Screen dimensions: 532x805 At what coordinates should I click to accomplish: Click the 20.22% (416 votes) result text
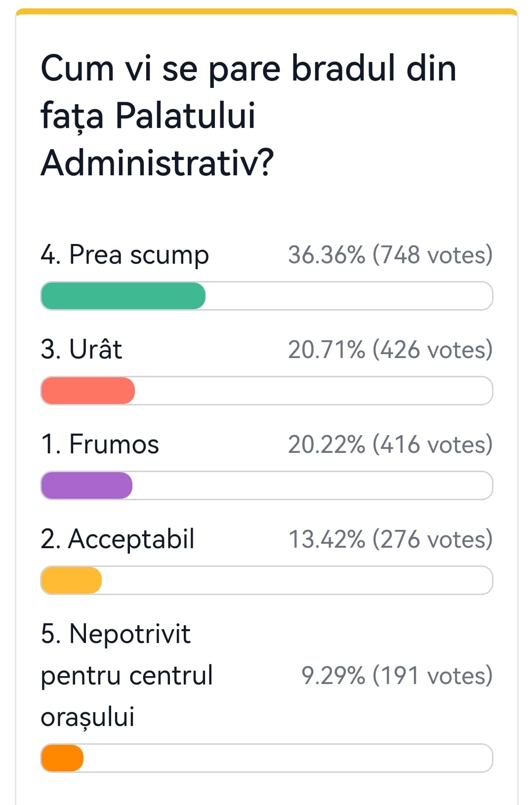pos(390,444)
